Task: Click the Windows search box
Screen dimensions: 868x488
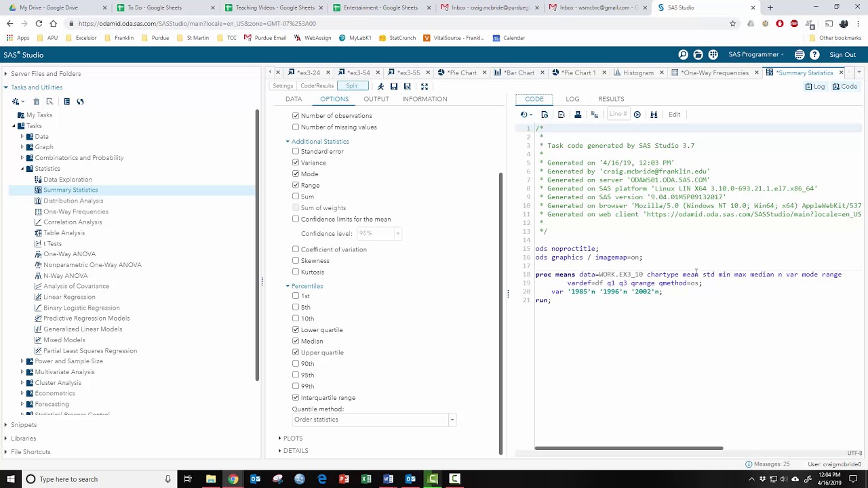Action: (x=99, y=479)
